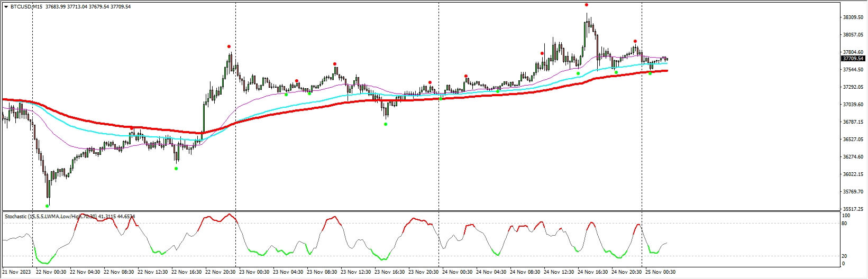Click the 24 Nov 00:30 time label

457,273
